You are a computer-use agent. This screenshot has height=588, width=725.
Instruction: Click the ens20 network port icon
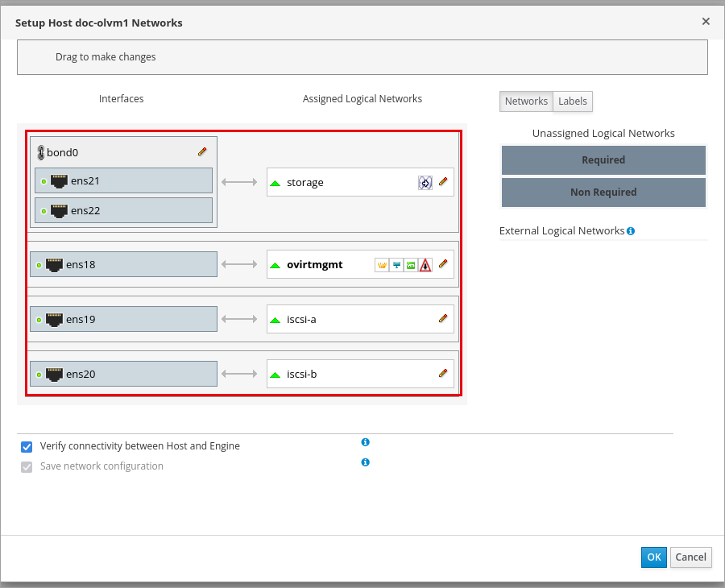(54, 374)
